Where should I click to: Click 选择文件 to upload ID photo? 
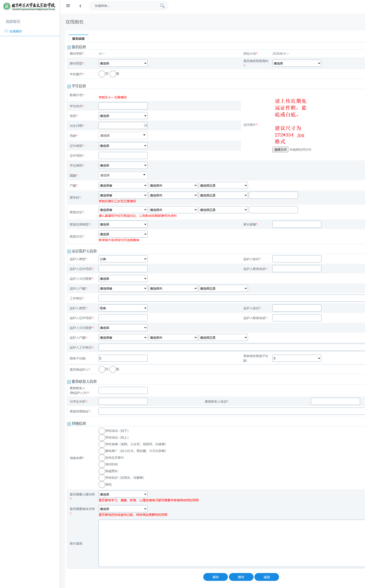(x=280, y=150)
